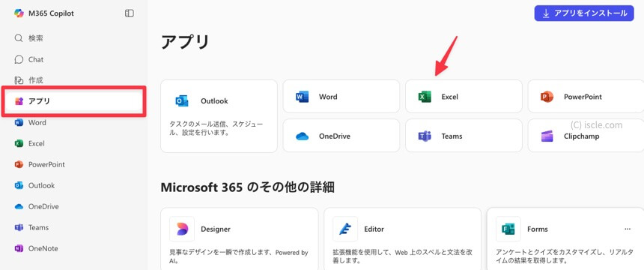Click the PowerPoint icon in the sidebar
The width and height of the screenshot is (644, 270).
[19, 164]
